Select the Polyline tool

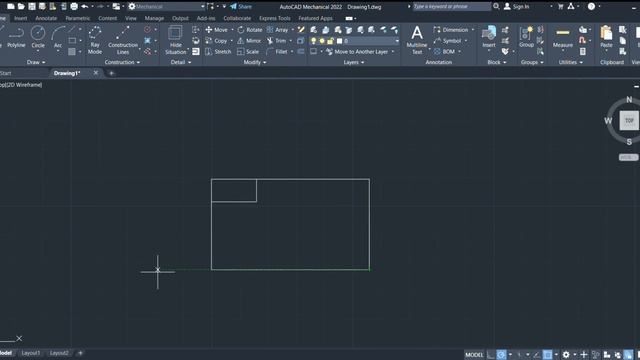pyautogui.click(x=16, y=37)
